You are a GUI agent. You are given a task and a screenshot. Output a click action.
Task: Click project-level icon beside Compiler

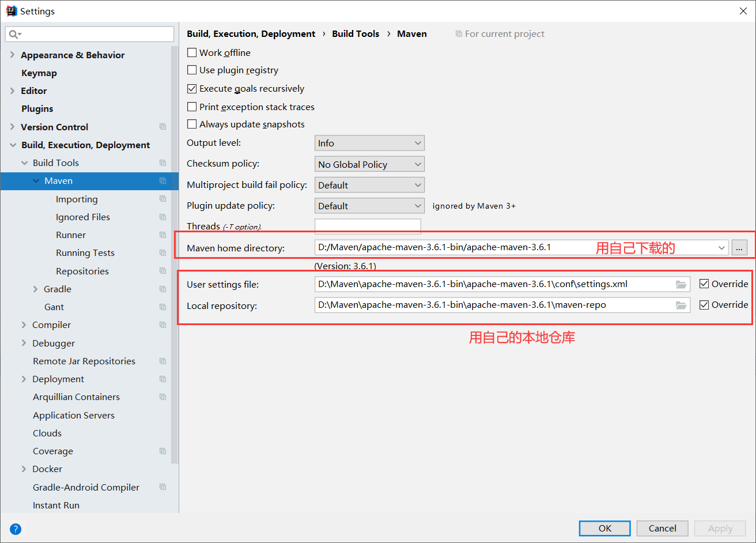163,325
